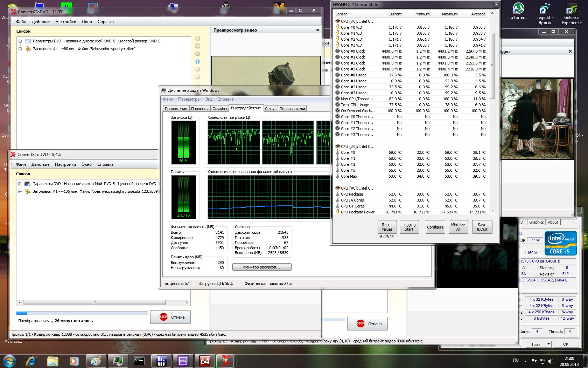The width and height of the screenshot is (588, 368).
Task: Click the conversion progress bar showing 26 минут осталось
Action: [x=82, y=313]
